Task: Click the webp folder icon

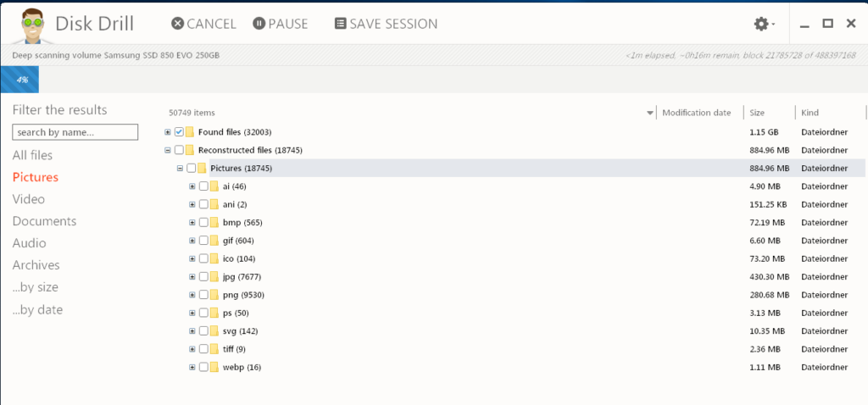Action: click(x=215, y=367)
